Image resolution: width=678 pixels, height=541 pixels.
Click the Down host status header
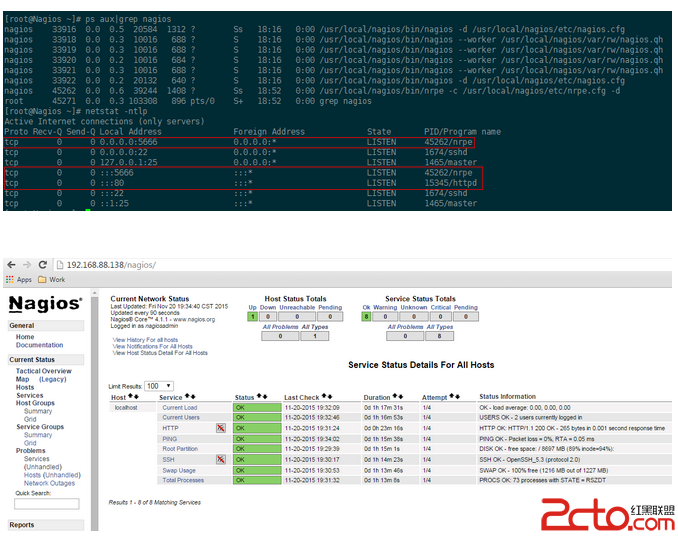pos(268,307)
